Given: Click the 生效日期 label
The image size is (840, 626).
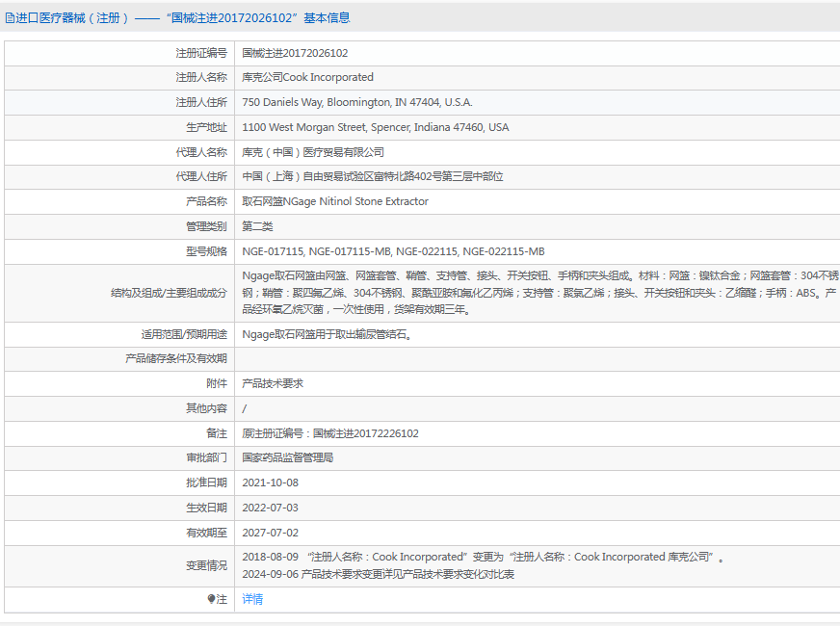Looking at the screenshot, I should [206, 509].
